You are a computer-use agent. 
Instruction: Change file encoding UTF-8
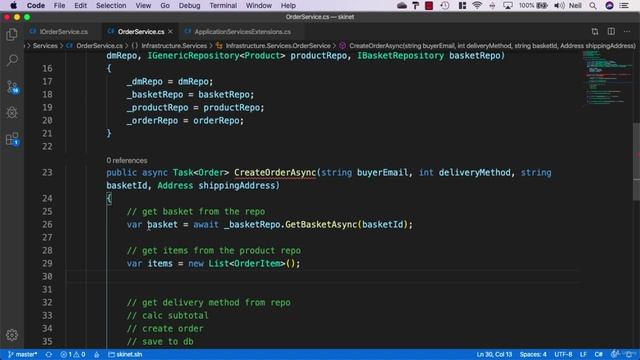[563, 354]
